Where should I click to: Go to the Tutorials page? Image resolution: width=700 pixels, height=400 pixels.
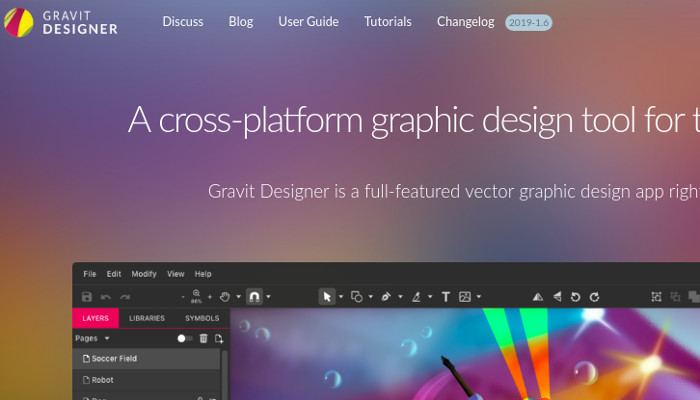point(387,22)
